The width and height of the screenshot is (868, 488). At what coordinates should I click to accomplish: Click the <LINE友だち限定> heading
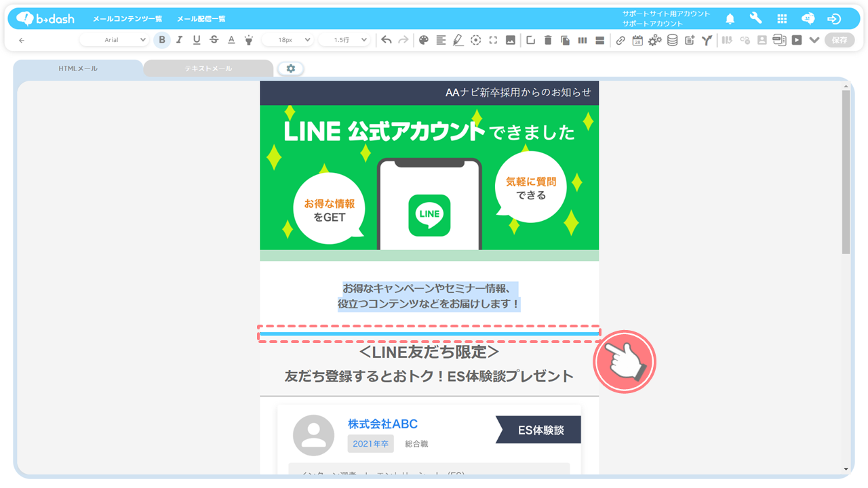429,352
